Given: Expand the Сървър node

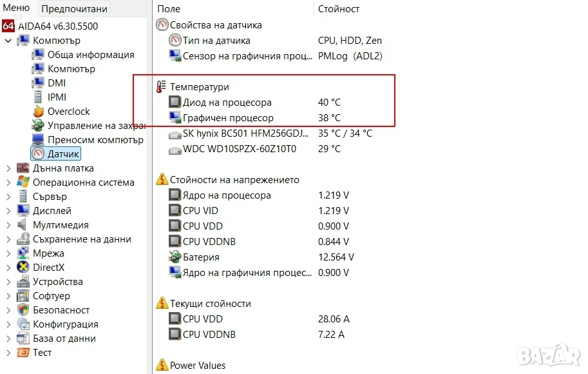Looking at the screenshot, I should point(8,197).
